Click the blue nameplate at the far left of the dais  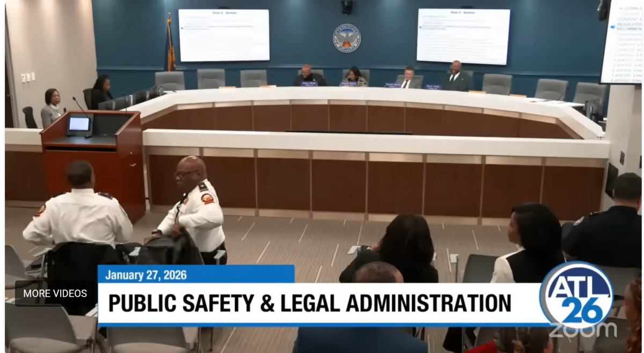click(309, 84)
